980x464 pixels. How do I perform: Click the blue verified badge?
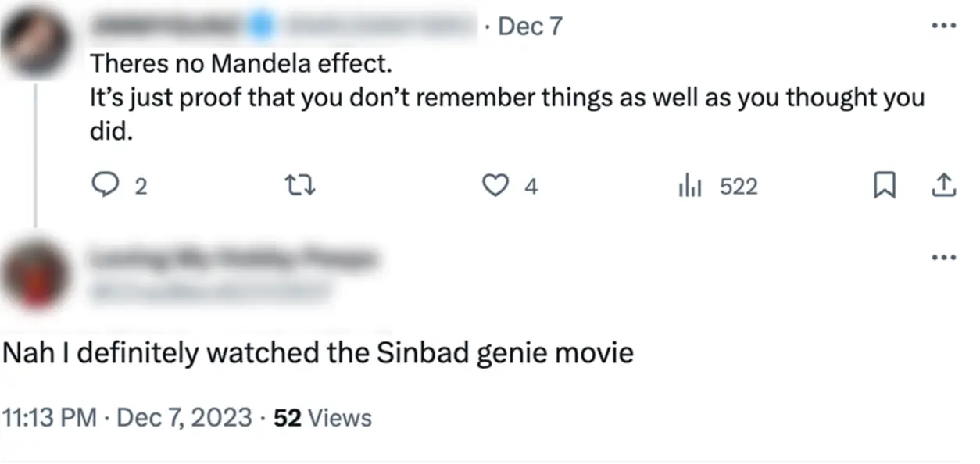tap(261, 27)
